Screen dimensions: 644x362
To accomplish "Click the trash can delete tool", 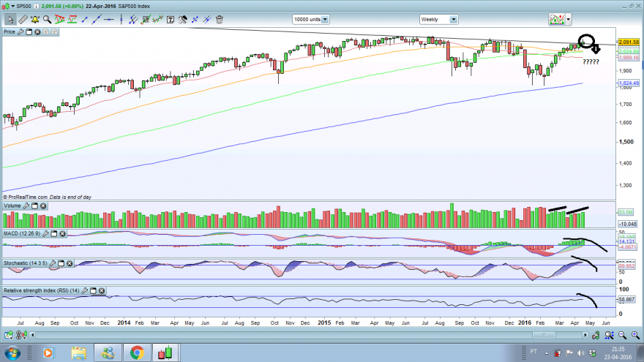I will [220, 19].
